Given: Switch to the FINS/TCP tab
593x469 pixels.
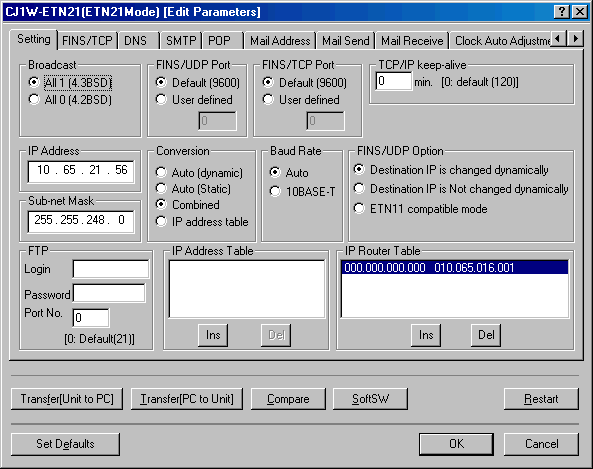Looking at the screenshot, I should [x=87, y=40].
